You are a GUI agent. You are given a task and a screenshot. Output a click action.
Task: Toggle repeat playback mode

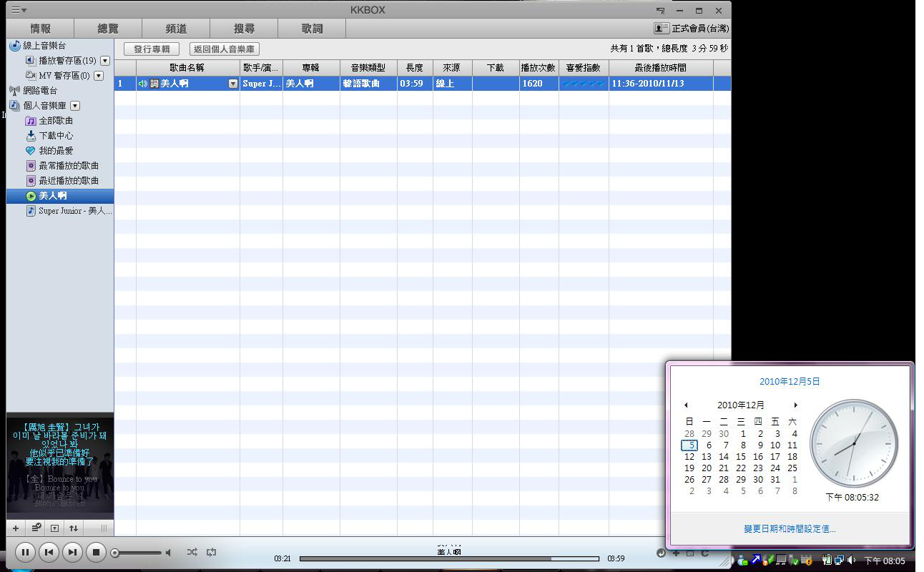point(211,552)
